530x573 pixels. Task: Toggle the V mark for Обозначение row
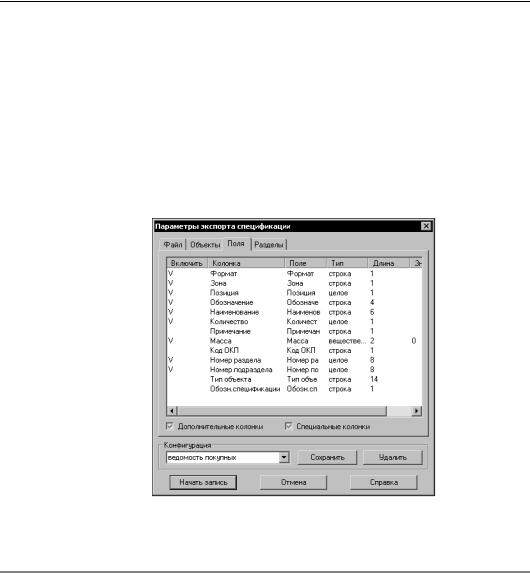(170, 302)
